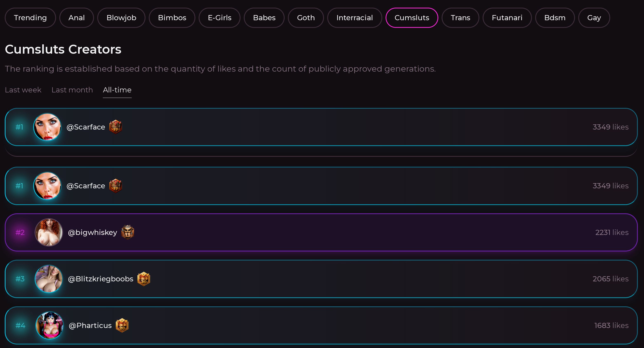Click the highlighted Cumsluts category pill
The height and width of the screenshot is (348, 644).
pos(412,18)
